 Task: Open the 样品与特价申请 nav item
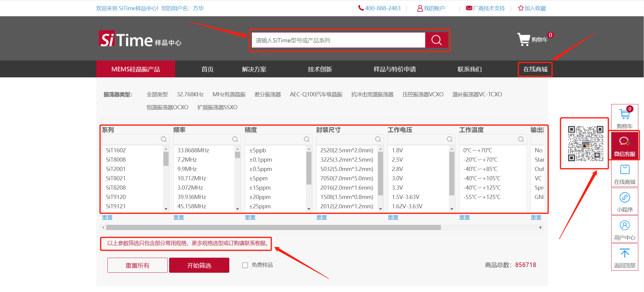[395, 69]
